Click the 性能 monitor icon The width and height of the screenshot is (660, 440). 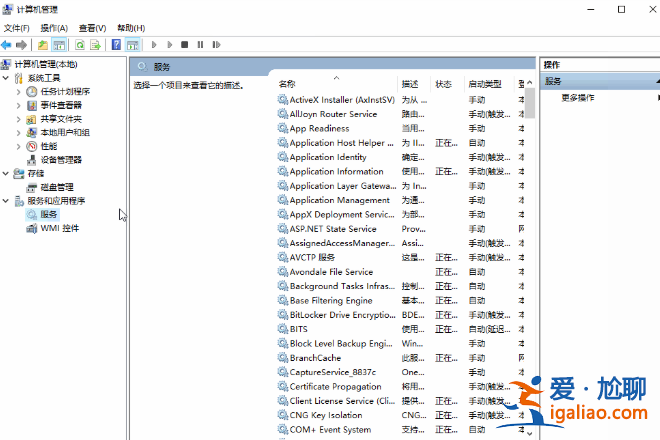(32, 147)
